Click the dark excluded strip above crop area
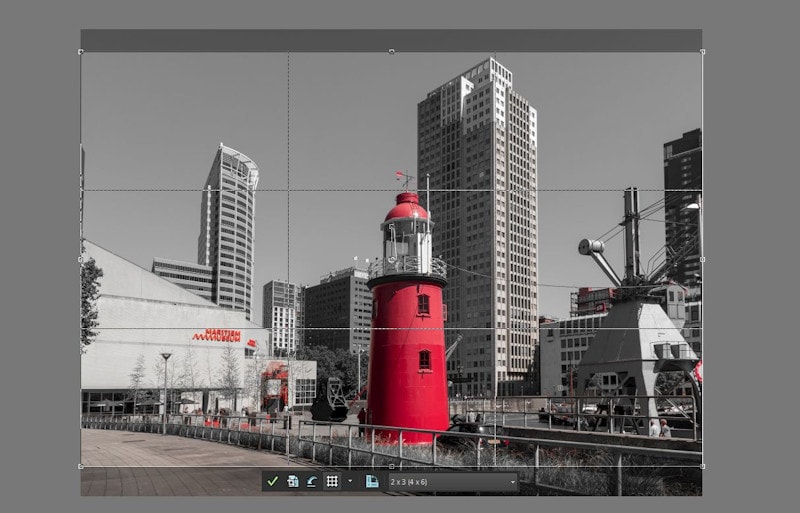Viewport: 800px width, 513px height. pyautogui.click(x=391, y=40)
